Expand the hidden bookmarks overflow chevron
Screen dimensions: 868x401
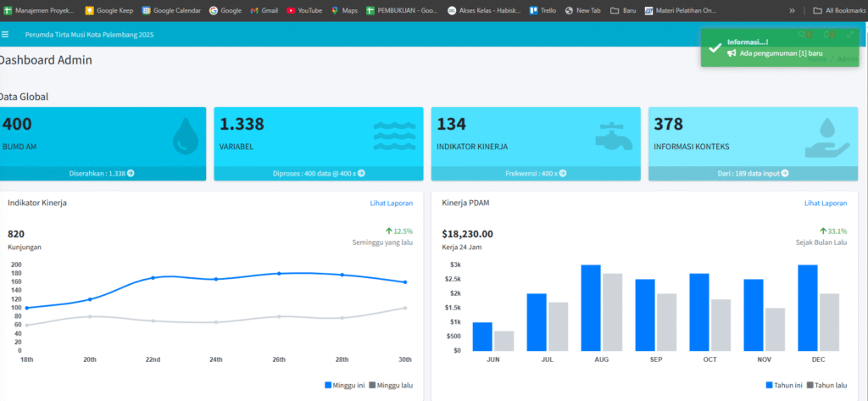tap(792, 11)
